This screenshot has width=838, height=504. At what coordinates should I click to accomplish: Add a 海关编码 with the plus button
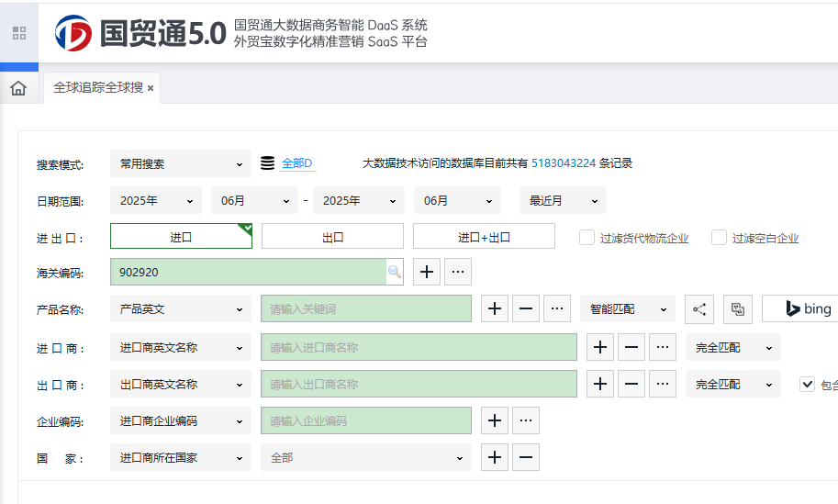point(427,272)
